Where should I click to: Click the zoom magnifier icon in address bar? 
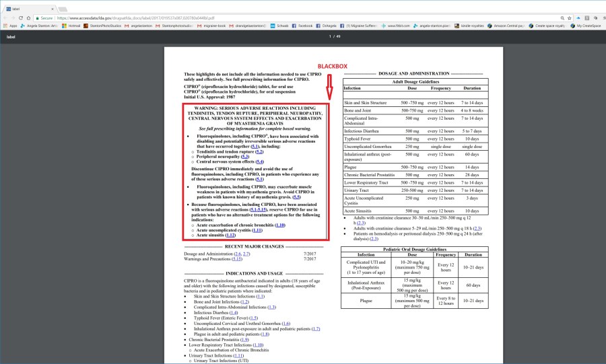[x=562, y=17]
